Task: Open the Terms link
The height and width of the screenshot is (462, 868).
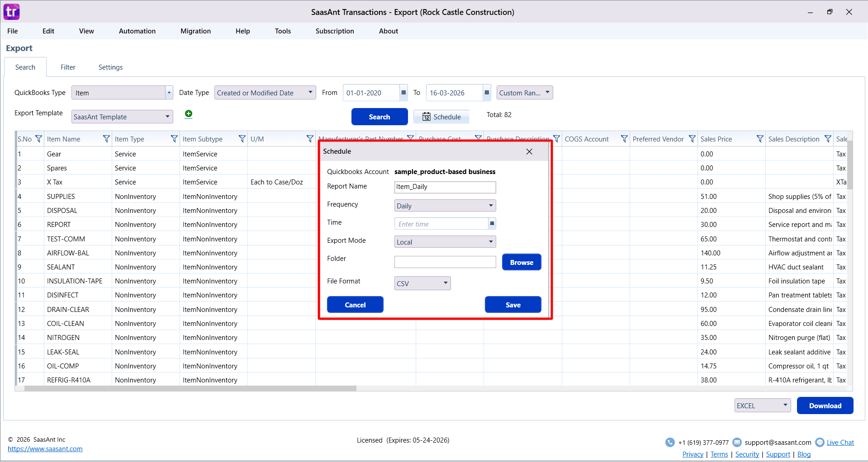Action: tap(719, 454)
